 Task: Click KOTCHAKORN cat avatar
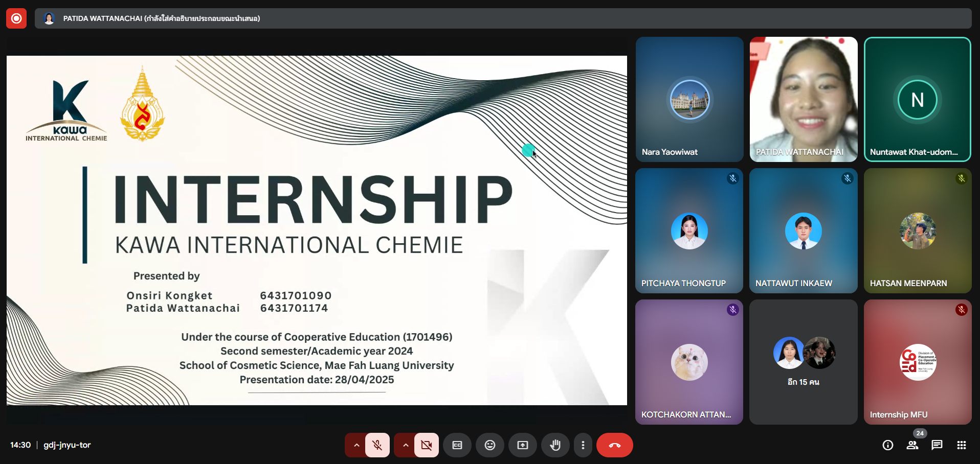pos(689,362)
